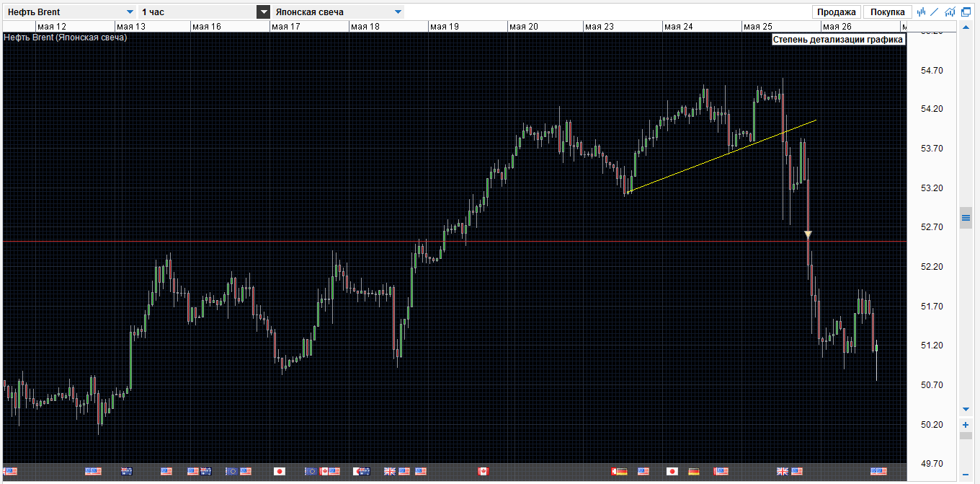Zoom out with the minus button
This screenshot has height=484, width=980.
click(x=966, y=474)
